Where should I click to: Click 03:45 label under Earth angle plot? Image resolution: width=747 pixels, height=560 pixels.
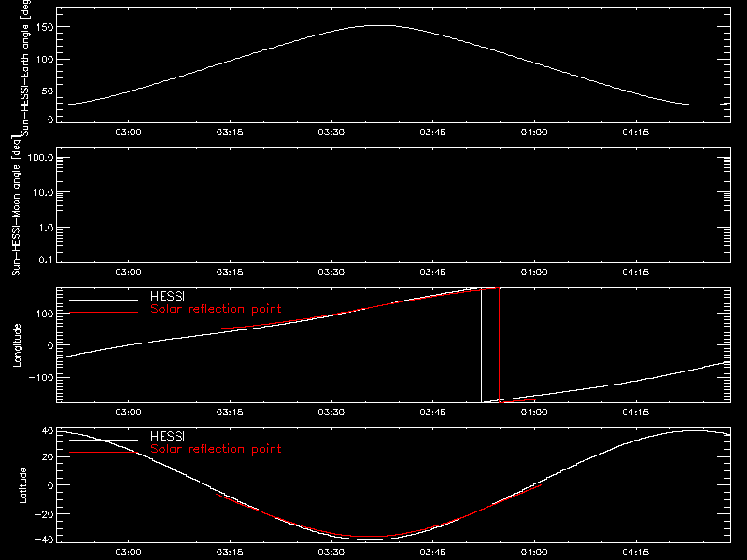click(x=432, y=133)
